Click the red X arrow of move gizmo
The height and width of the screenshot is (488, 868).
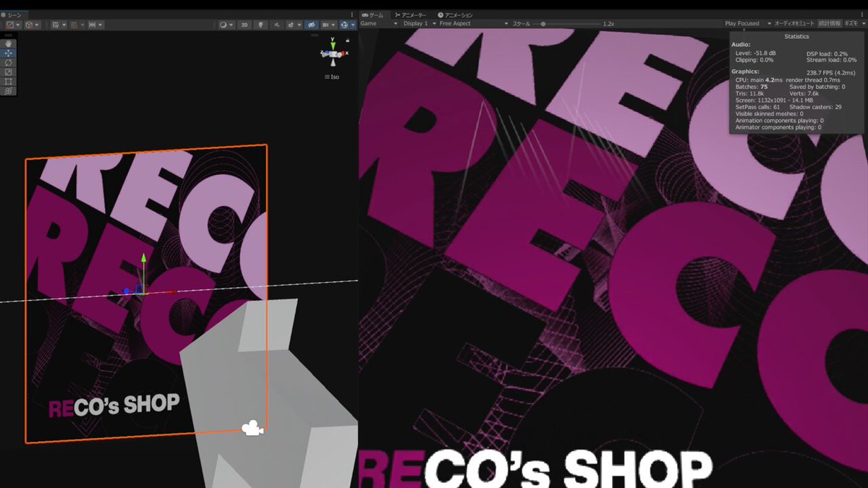173,292
